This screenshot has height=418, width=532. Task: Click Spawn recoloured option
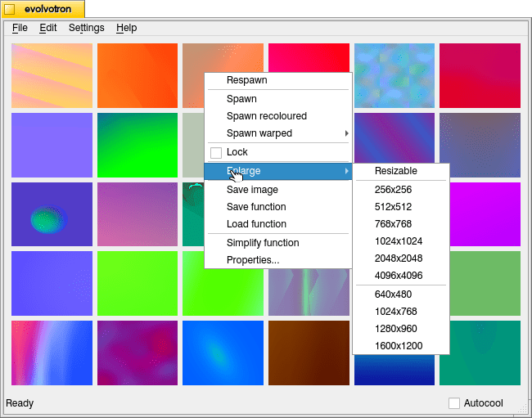pos(278,116)
